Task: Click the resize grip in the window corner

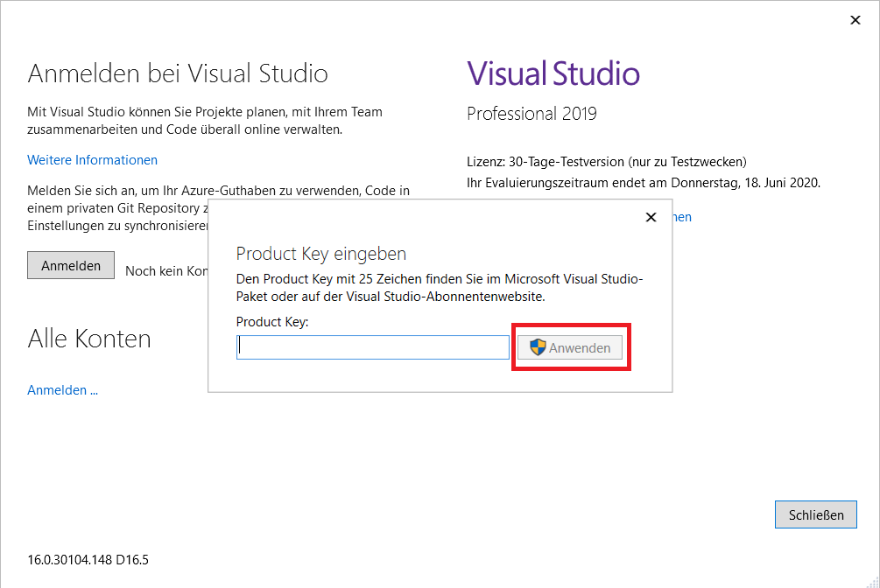Action: coord(873,582)
